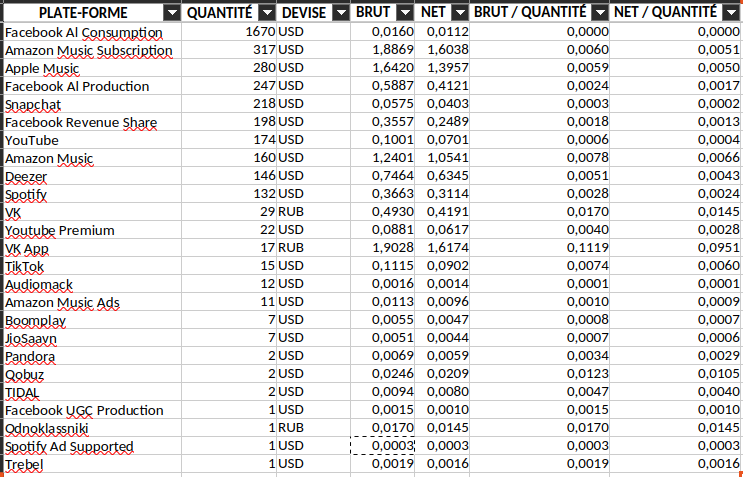Select the Trebel cell
The width and height of the screenshot is (743, 477).
[92, 464]
